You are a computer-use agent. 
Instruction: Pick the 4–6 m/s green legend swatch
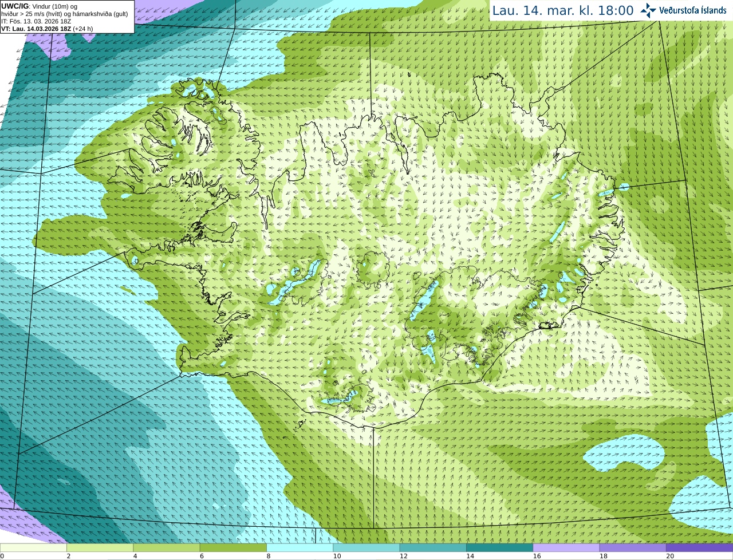pos(167,547)
